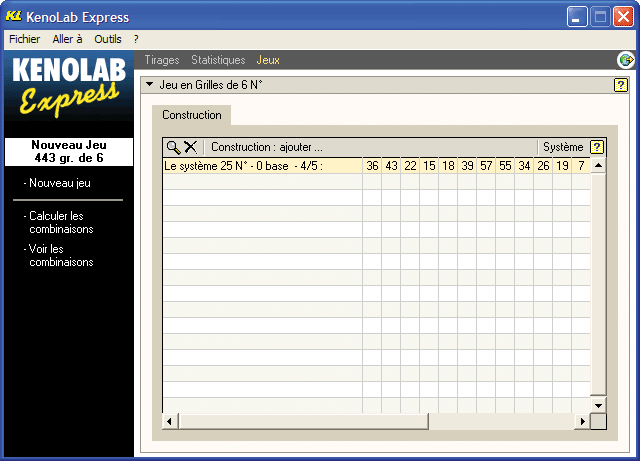Open the Fichier menu
The width and height of the screenshot is (640, 461).
[x=24, y=39]
